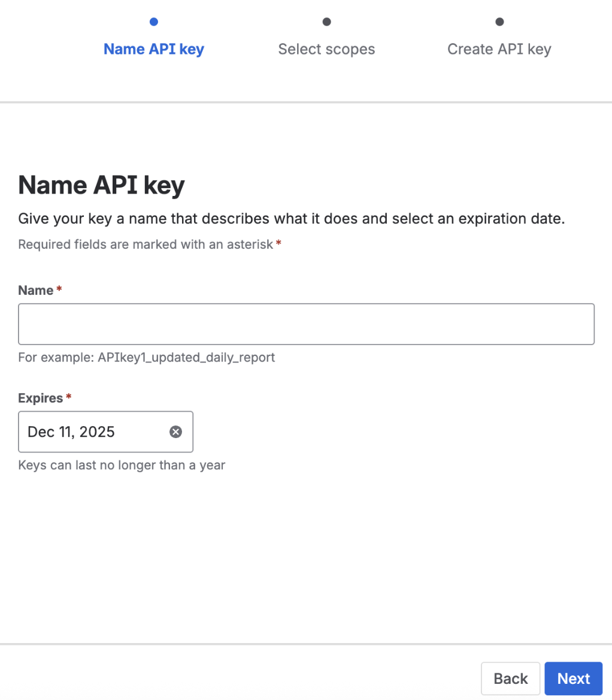Focus the Name text input field
The image size is (612, 700).
(306, 324)
